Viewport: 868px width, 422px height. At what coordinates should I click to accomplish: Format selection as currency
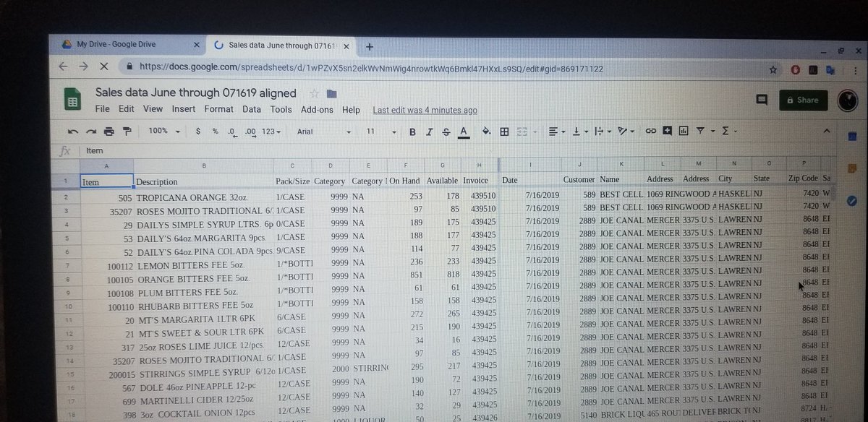(x=198, y=132)
